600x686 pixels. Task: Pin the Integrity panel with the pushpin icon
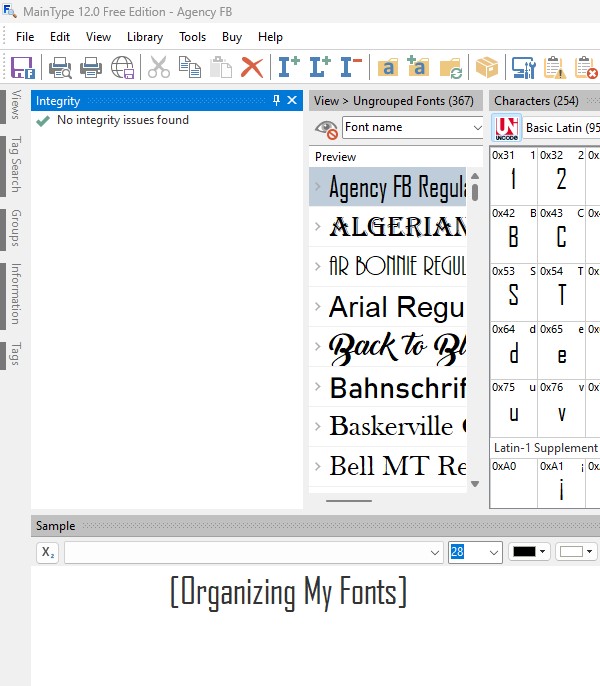tap(276, 101)
